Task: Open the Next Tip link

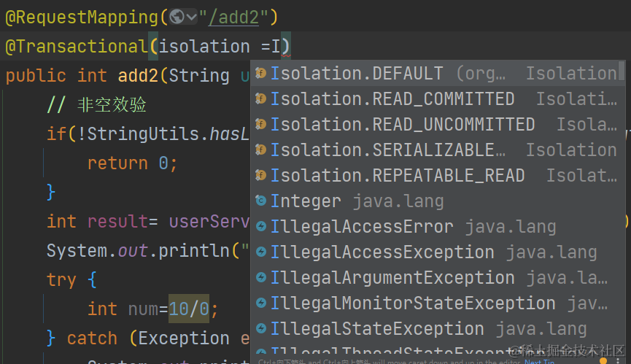Action: (x=539, y=362)
